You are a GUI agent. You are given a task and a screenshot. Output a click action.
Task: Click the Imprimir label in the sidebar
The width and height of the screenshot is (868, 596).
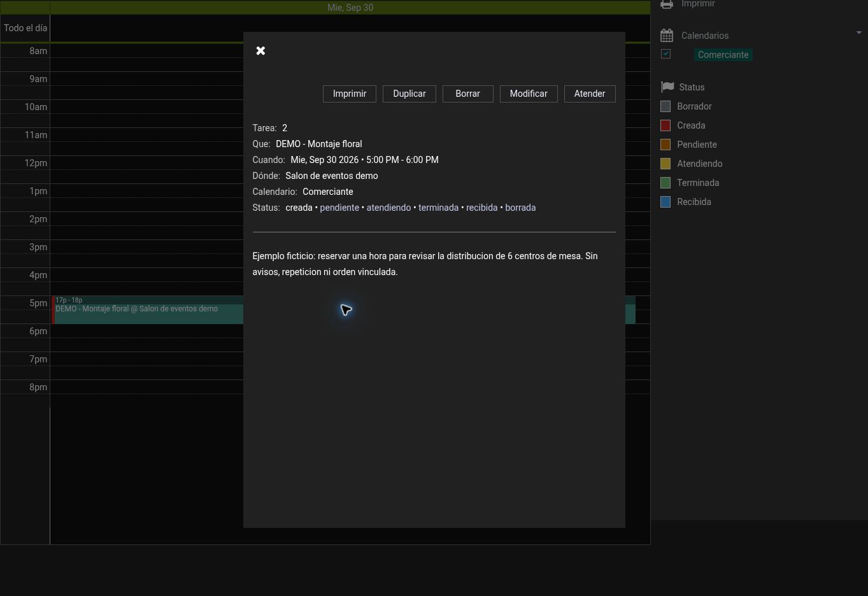pos(698,4)
